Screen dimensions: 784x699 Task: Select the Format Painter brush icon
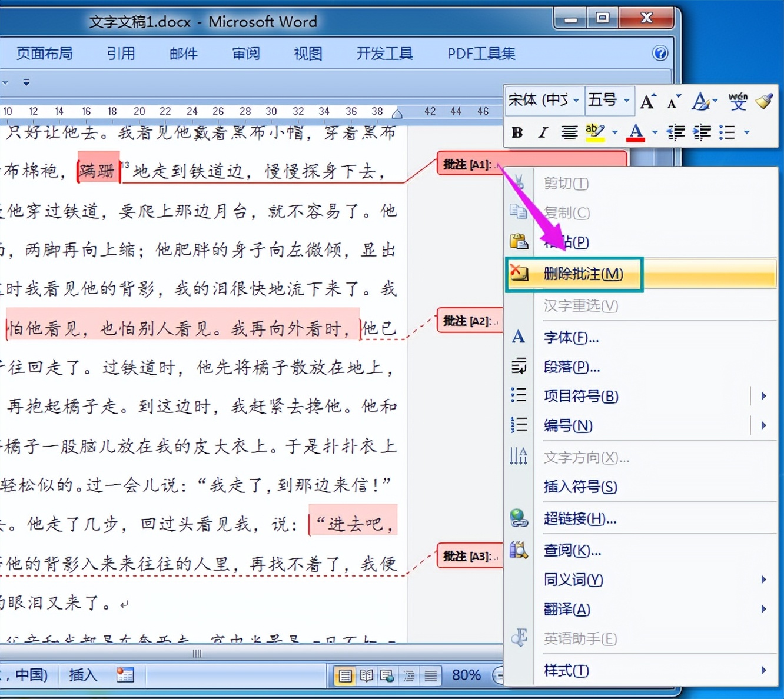click(x=765, y=102)
